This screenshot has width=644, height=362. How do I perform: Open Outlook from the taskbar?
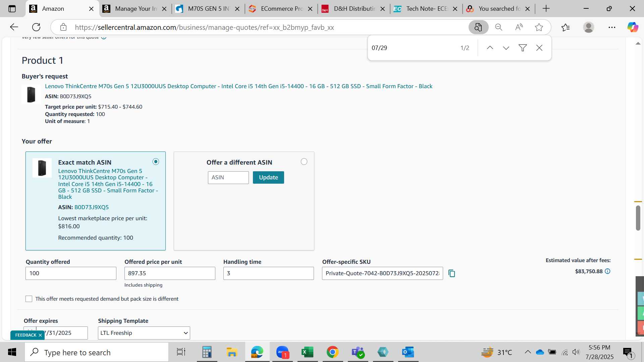click(408, 352)
